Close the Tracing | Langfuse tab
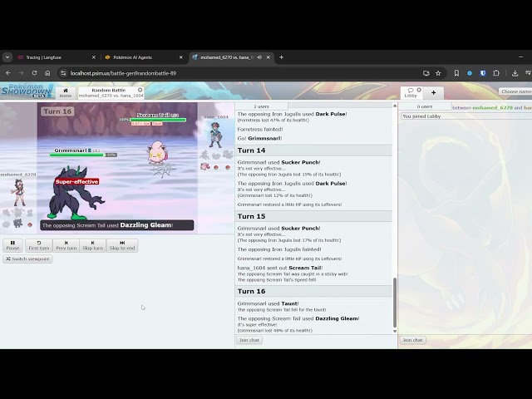The image size is (532, 399). (94, 57)
